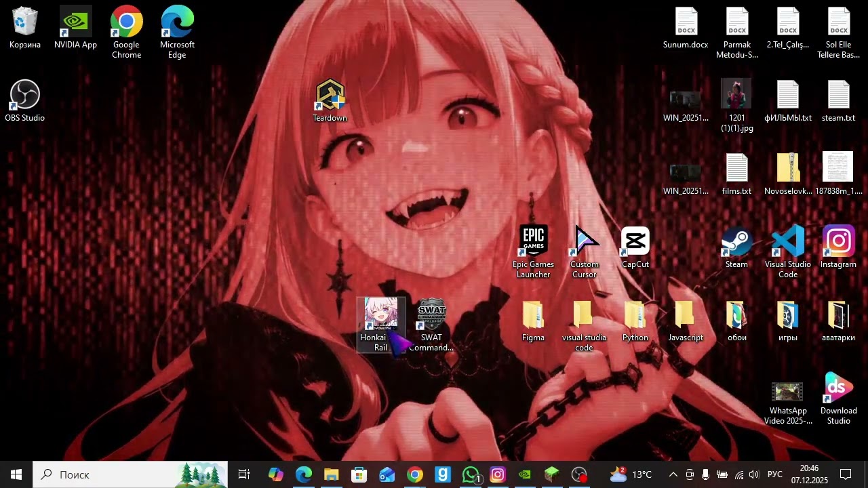Select OBS Studio desktop shortcut
Image resolution: width=868 pixels, height=488 pixels.
pos(25,101)
